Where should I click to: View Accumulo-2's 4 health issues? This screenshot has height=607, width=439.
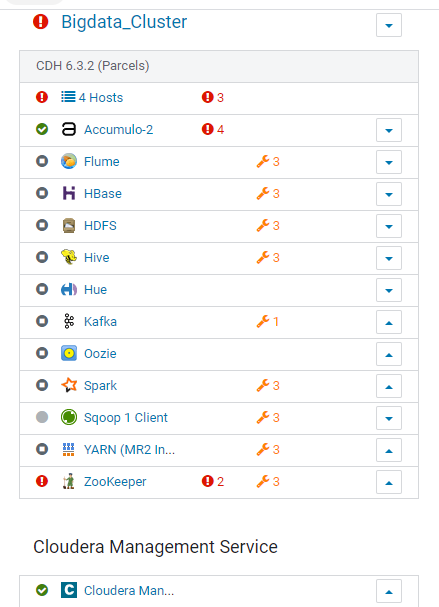[213, 129]
